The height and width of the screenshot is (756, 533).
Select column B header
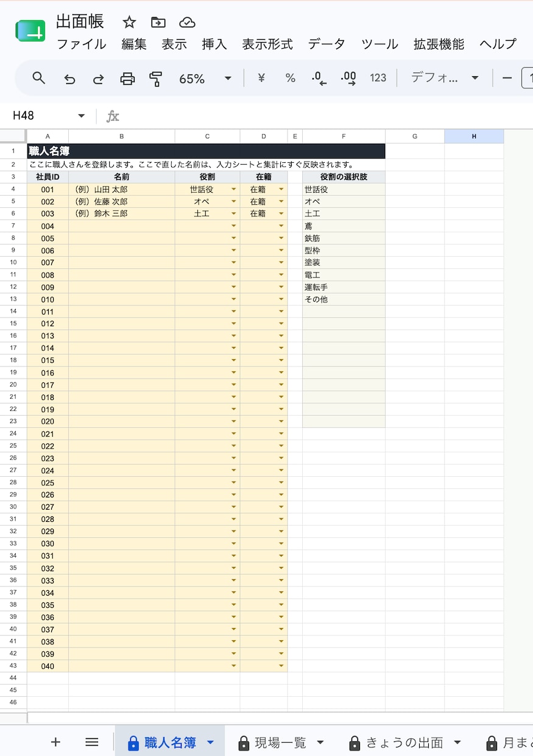[122, 137]
